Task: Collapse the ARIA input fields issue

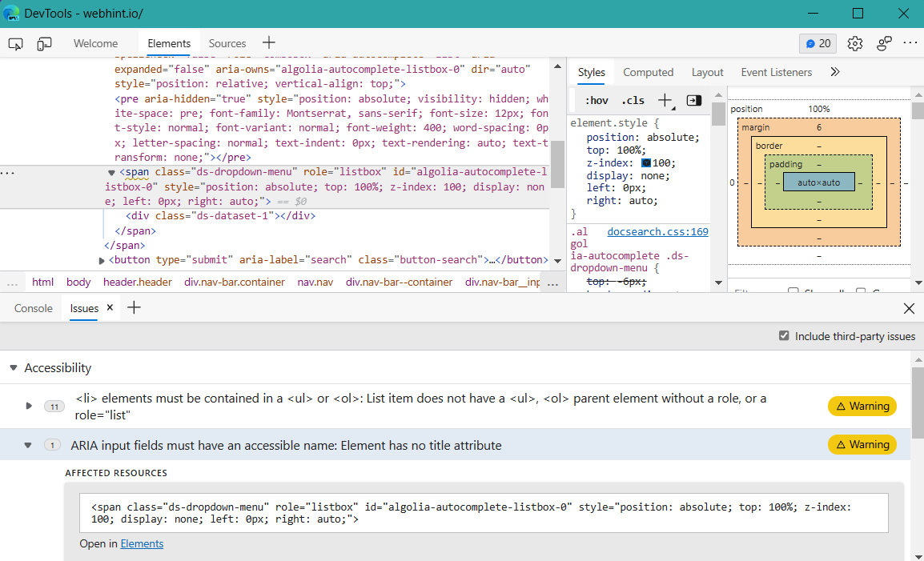Action: coord(28,446)
